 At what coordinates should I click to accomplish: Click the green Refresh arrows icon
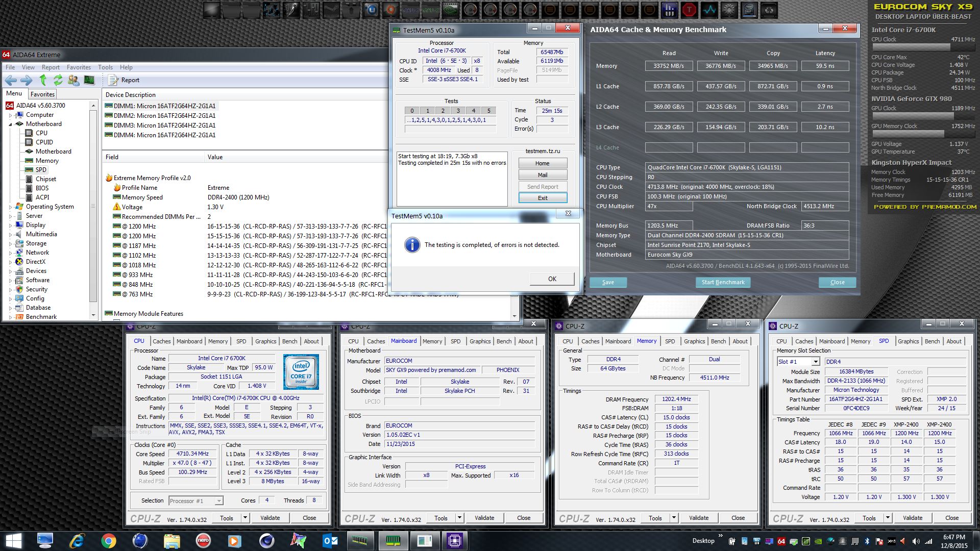tap(58, 80)
